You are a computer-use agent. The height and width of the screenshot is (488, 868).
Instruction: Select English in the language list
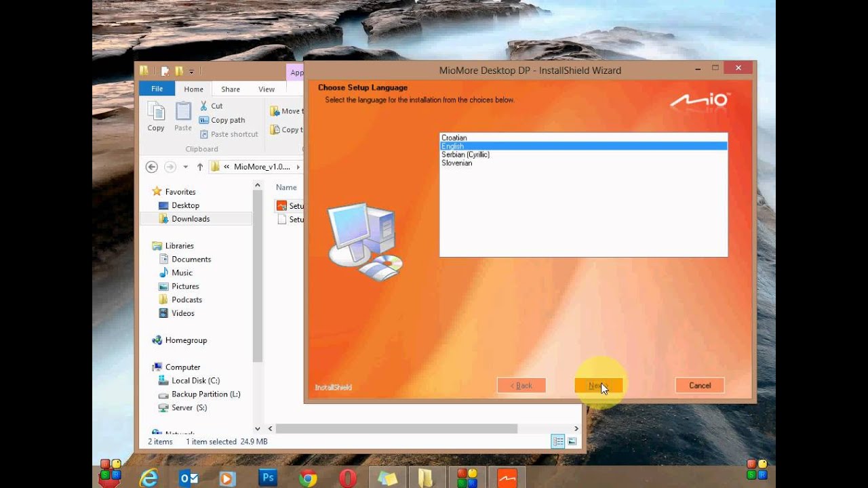583,146
